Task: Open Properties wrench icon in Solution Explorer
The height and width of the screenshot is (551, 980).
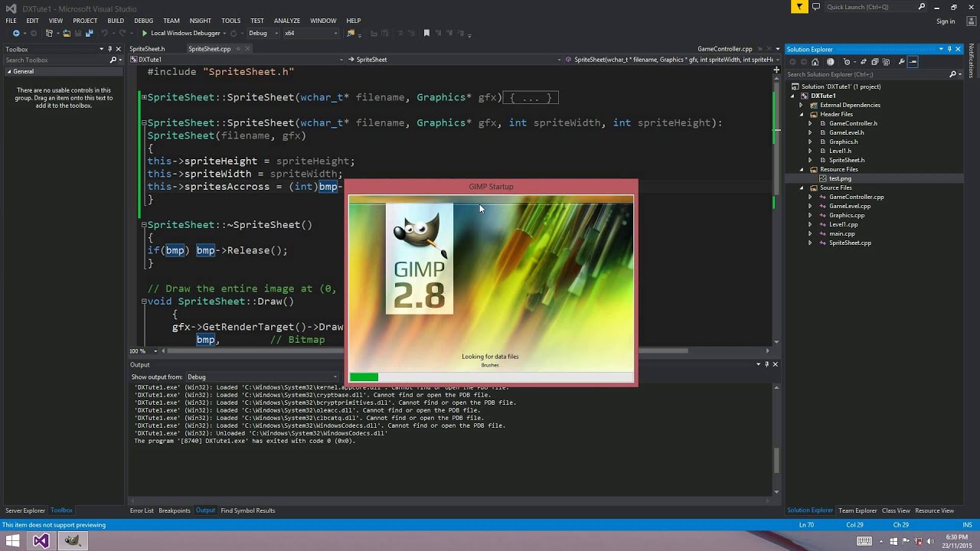Action: pos(901,62)
